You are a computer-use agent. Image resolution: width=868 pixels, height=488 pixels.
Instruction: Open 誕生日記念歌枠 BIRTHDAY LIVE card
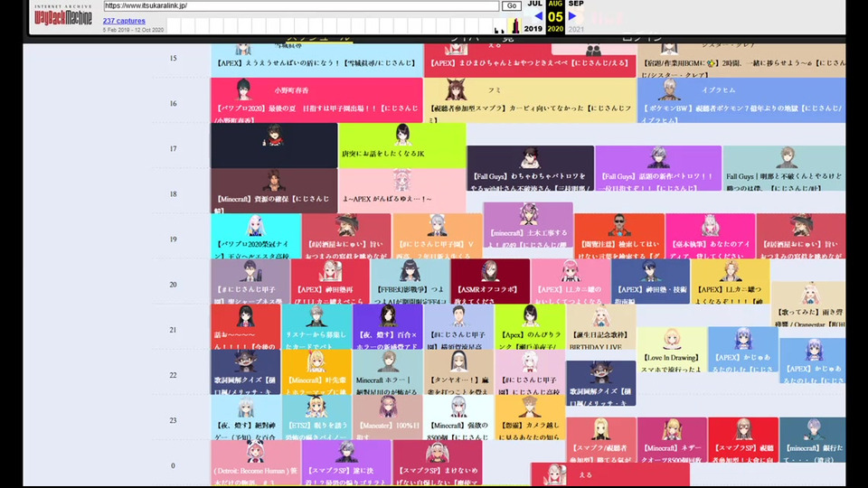click(600, 327)
